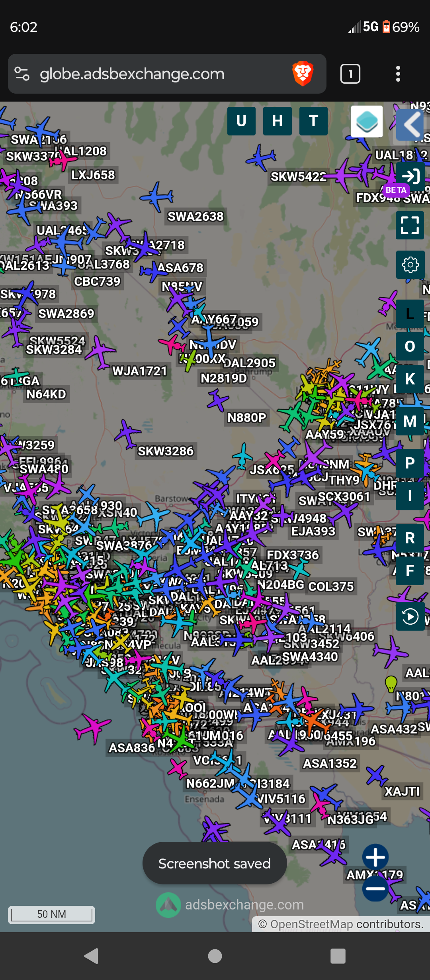
Task: Toggle the K map option
Action: tap(410, 379)
